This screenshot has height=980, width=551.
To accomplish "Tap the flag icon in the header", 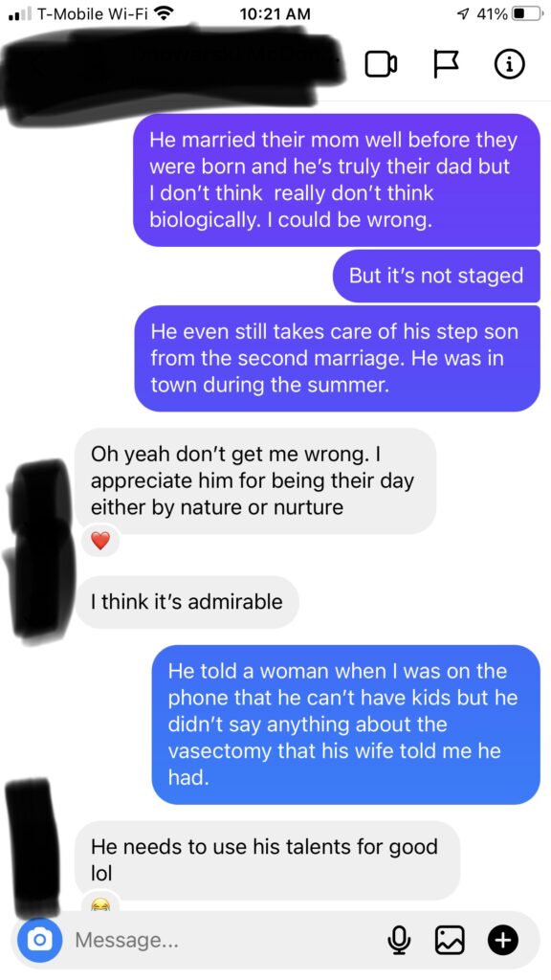I will 445,64.
